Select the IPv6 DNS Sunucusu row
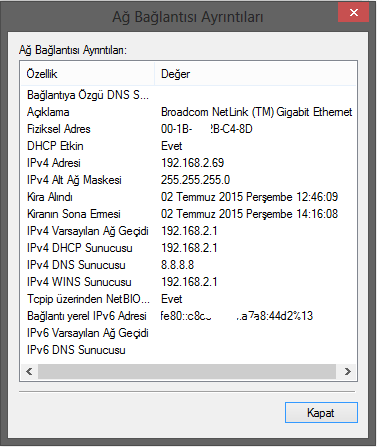Viewport: 377px width, 447px height. pos(189,350)
